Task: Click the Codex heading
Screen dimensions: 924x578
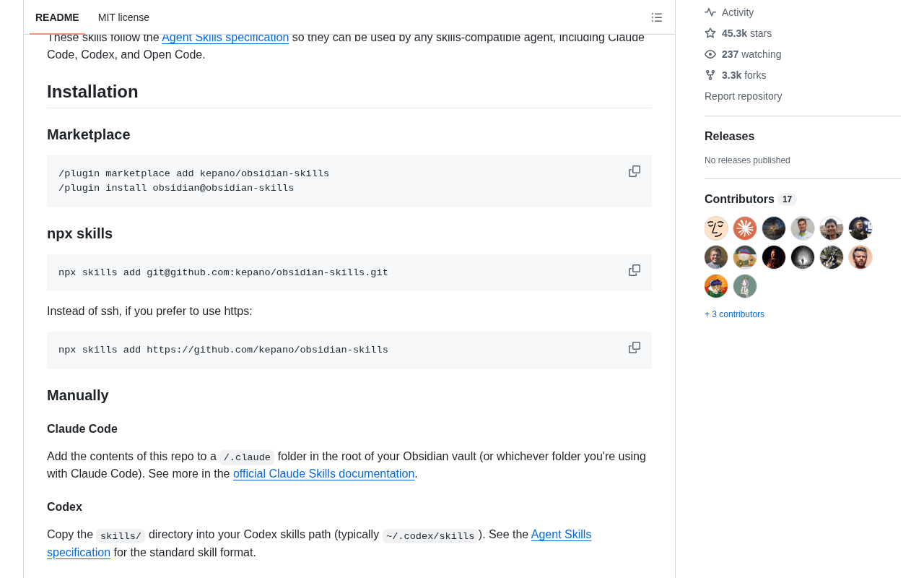Action: [64, 507]
